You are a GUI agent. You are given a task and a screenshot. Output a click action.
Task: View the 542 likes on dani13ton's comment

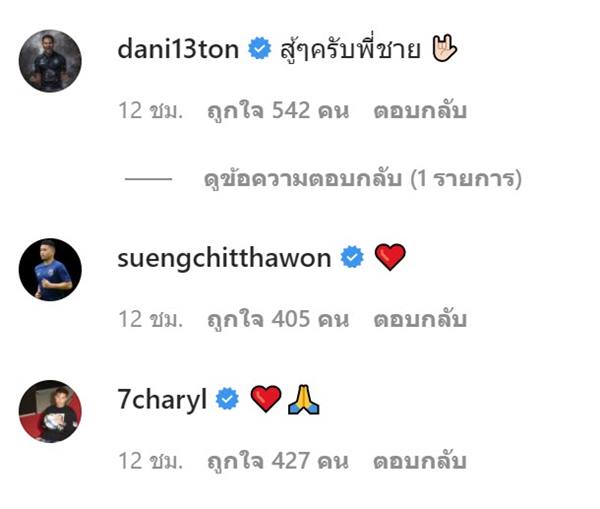pos(278,111)
